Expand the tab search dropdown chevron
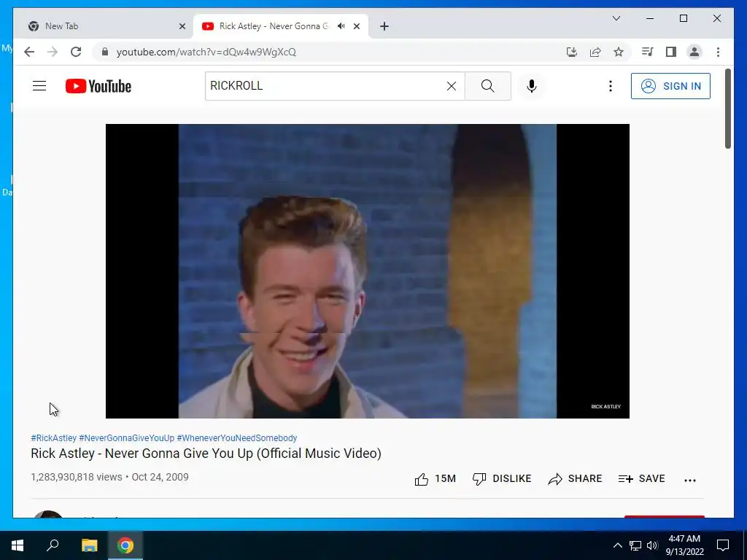The width and height of the screenshot is (747, 560). click(616, 18)
